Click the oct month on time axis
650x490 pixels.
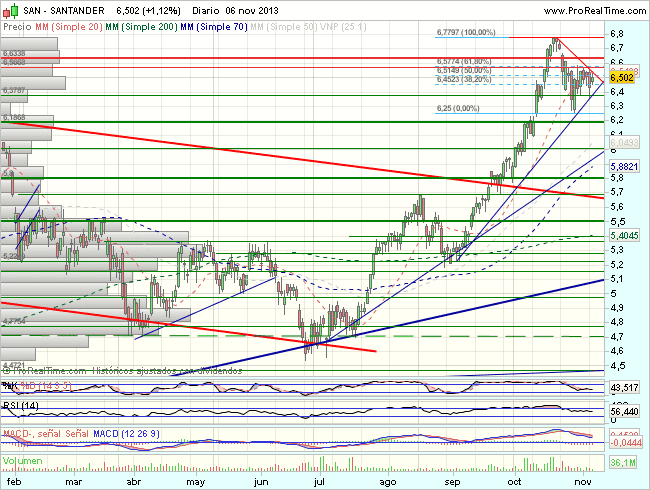pos(514,482)
